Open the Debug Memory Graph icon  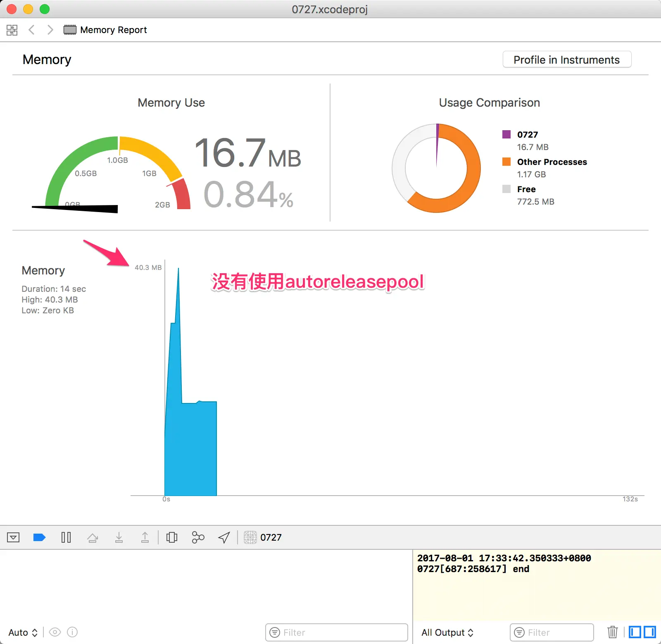coord(198,537)
